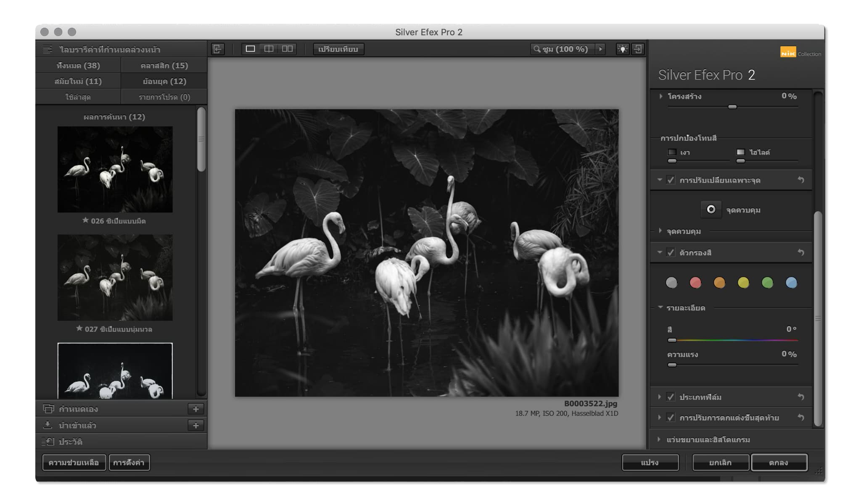The image size is (861, 504).
Task: Select the blue color filter
Action: pyautogui.click(x=791, y=283)
